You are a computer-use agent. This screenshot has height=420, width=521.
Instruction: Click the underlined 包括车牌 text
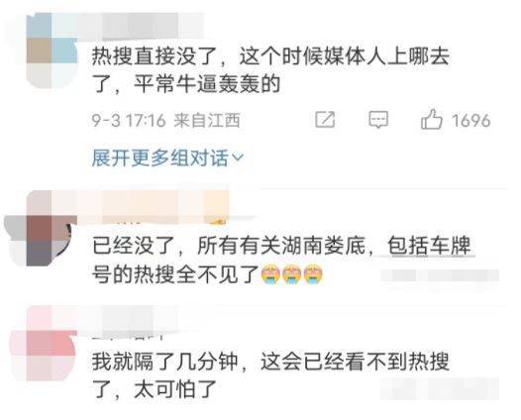point(429,246)
